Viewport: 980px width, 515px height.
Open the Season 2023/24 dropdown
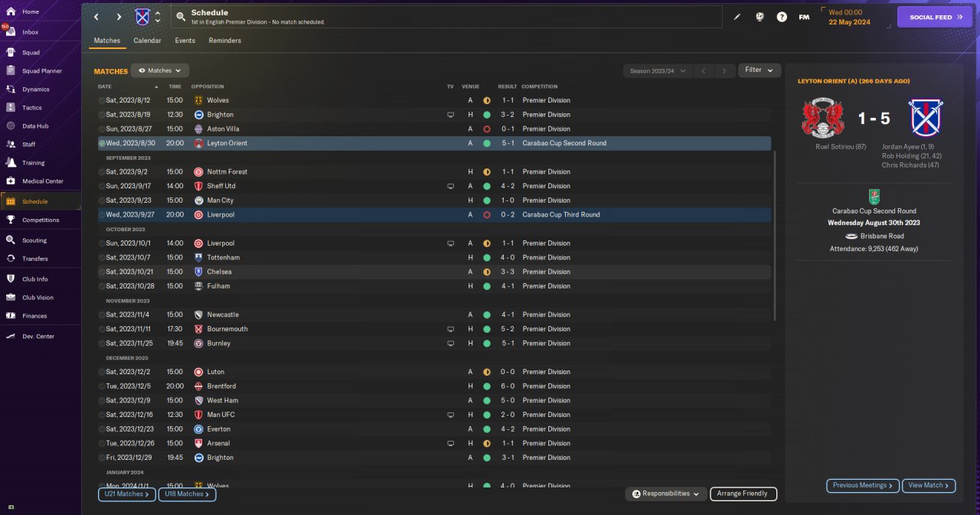click(658, 70)
